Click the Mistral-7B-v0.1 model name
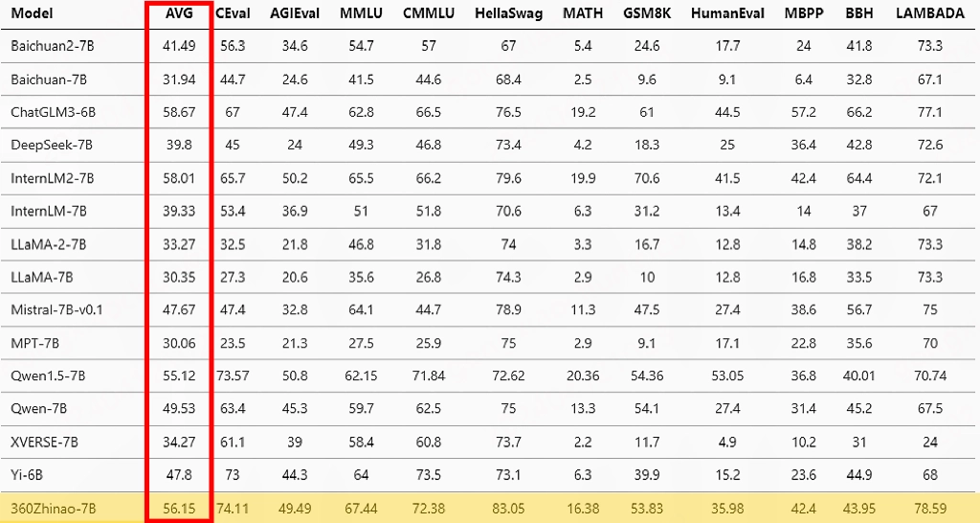Screen dimensions: 980x523 tap(56, 310)
